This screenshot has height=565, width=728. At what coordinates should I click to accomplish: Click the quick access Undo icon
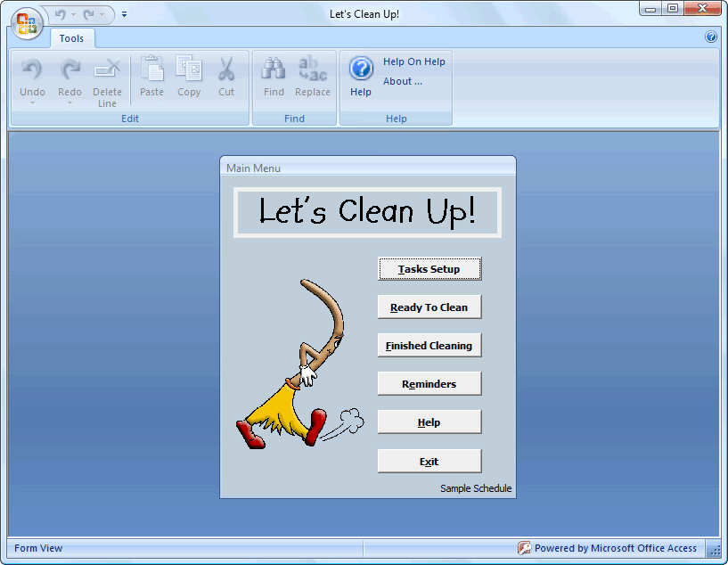coord(61,15)
